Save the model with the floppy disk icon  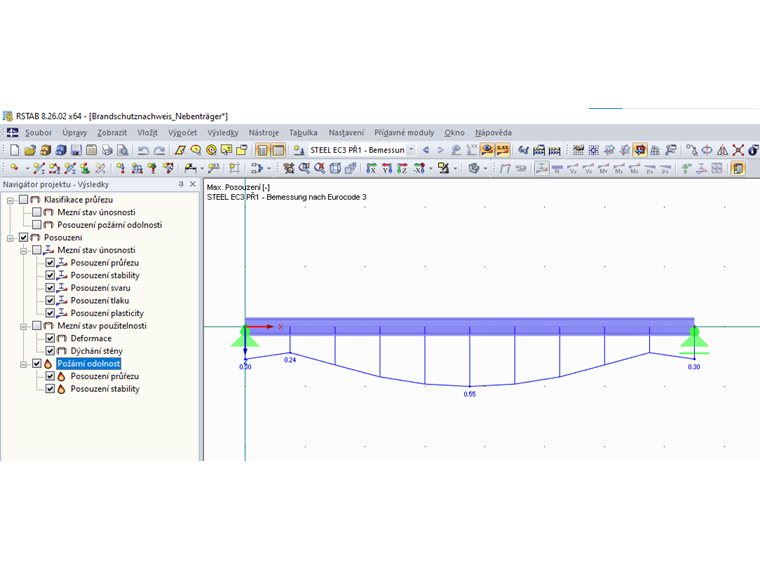coord(76,150)
